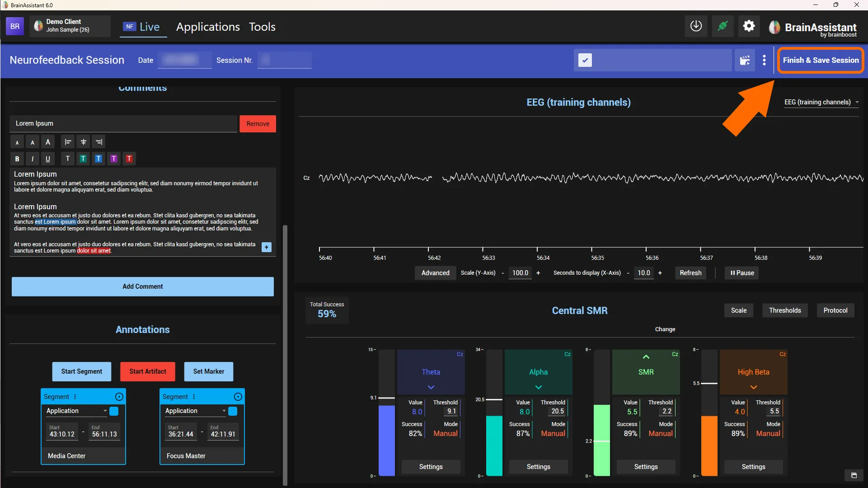Click the Scale (Y-Axis) value field
Image resolution: width=868 pixels, height=488 pixels.
point(520,273)
